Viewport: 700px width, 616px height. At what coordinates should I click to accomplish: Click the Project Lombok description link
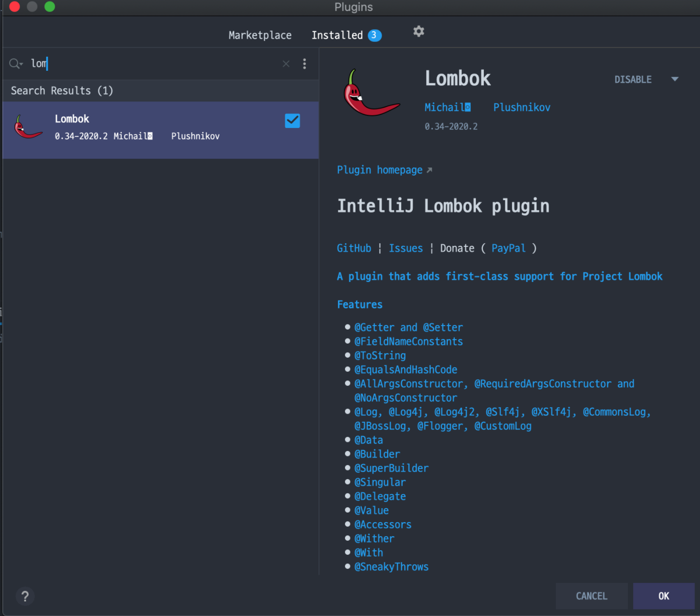click(x=499, y=276)
